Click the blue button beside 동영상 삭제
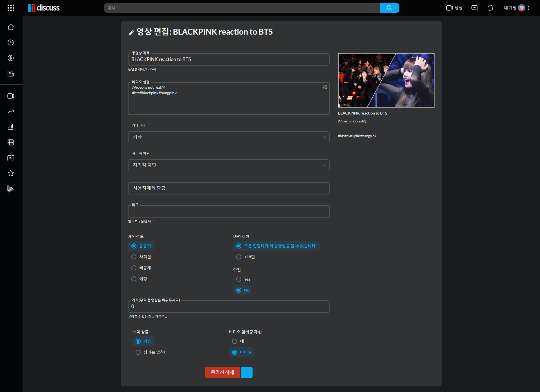This screenshot has height=392, width=540. pos(247,372)
